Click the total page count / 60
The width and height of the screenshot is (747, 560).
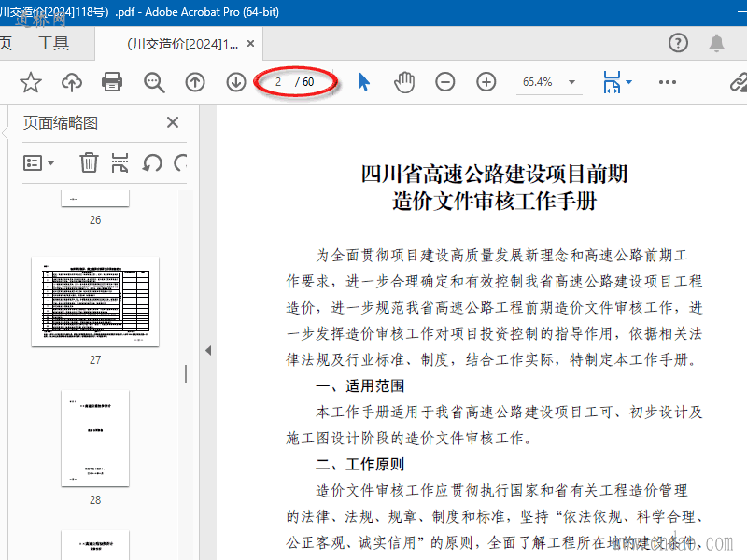[x=304, y=82]
